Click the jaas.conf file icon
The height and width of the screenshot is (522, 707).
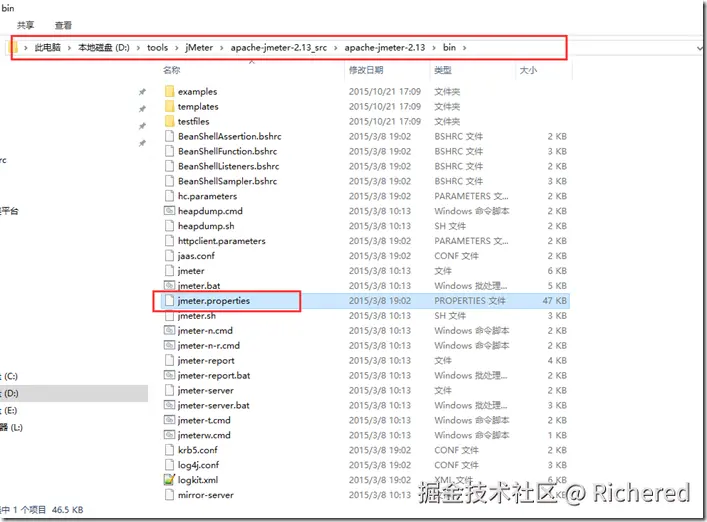pyautogui.click(x=170, y=256)
